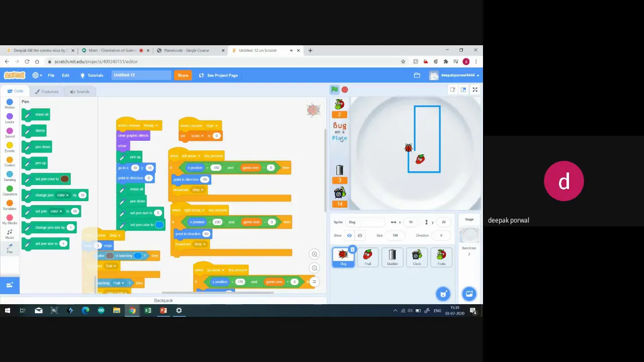Open Windows Start menu
This screenshot has height=362, width=644.
pos(7,311)
